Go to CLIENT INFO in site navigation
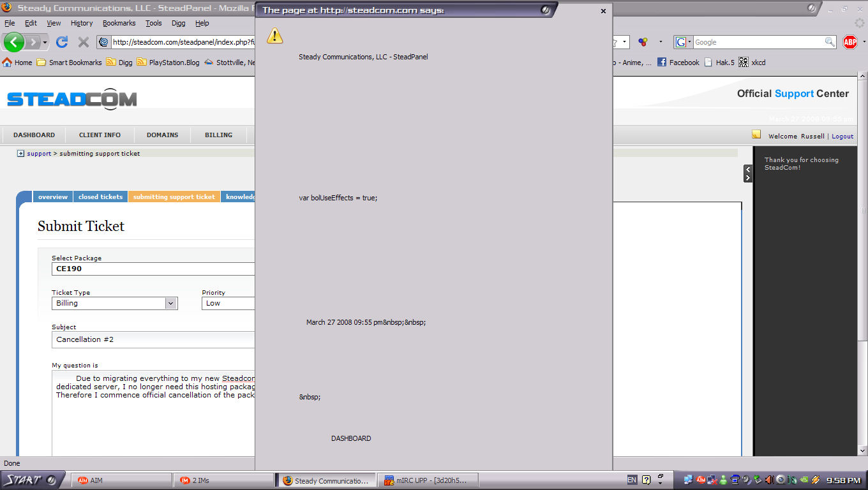 point(100,135)
